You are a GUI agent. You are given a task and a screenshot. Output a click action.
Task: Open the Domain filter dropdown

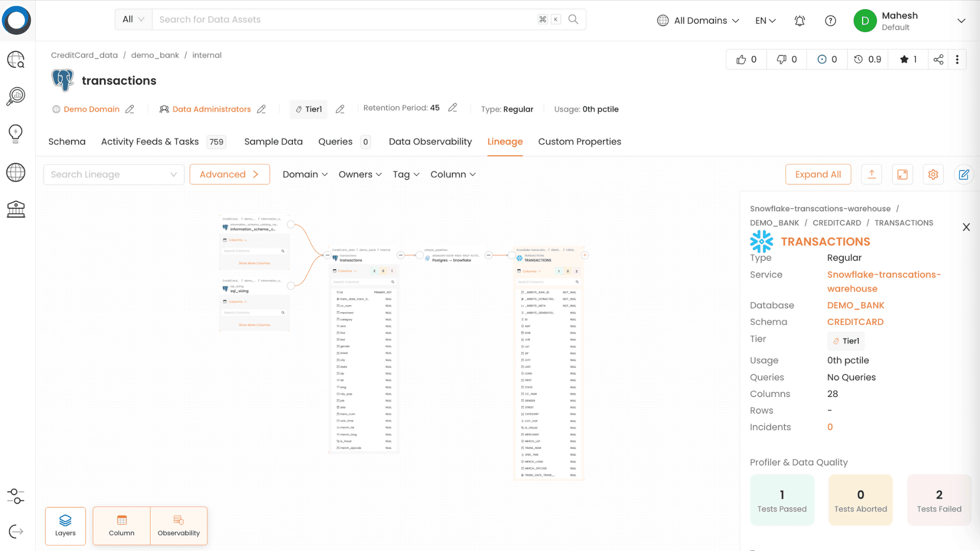305,174
